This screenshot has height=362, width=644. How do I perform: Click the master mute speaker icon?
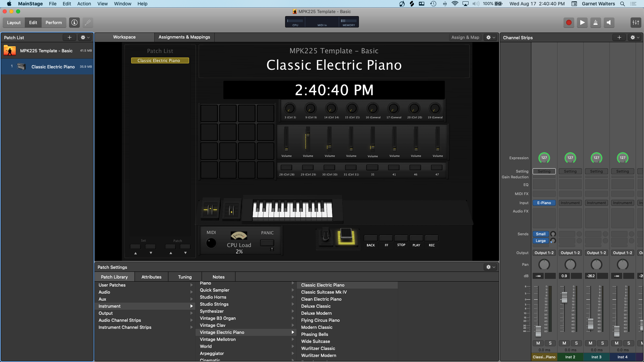pos(608,22)
